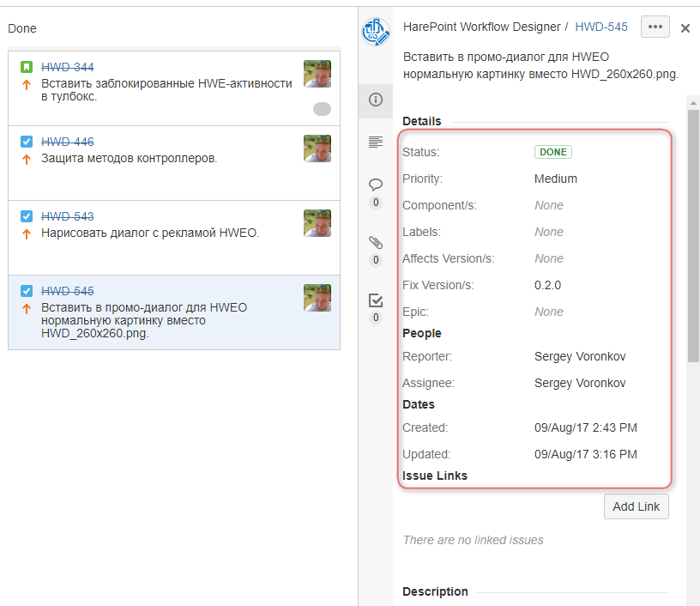This screenshot has width=700, height=606.
Task: Select the HWD-543 card summary text
Action: 150,233
